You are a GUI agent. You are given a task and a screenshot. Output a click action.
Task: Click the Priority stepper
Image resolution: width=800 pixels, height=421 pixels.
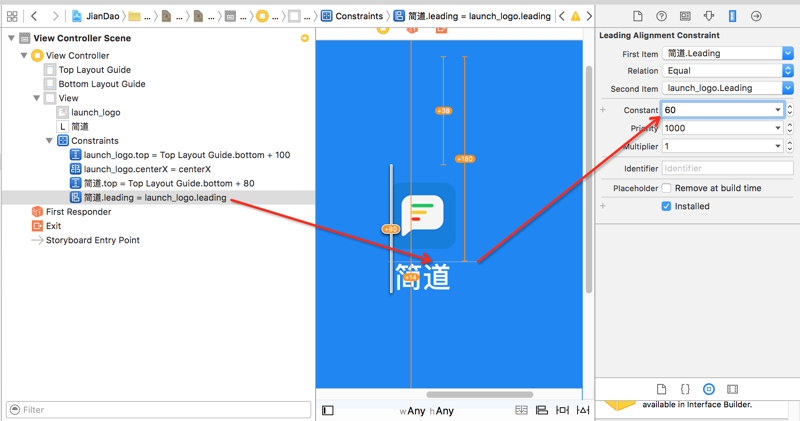(790, 128)
